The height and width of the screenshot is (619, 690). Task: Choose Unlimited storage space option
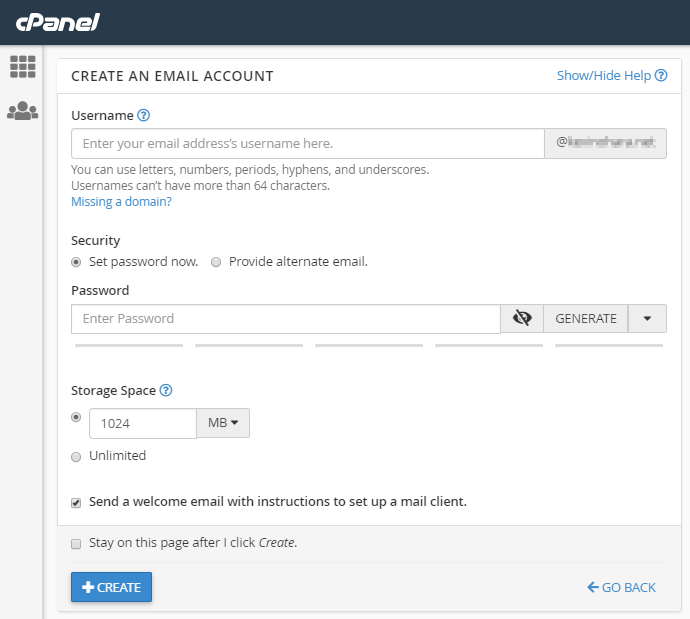point(76,456)
